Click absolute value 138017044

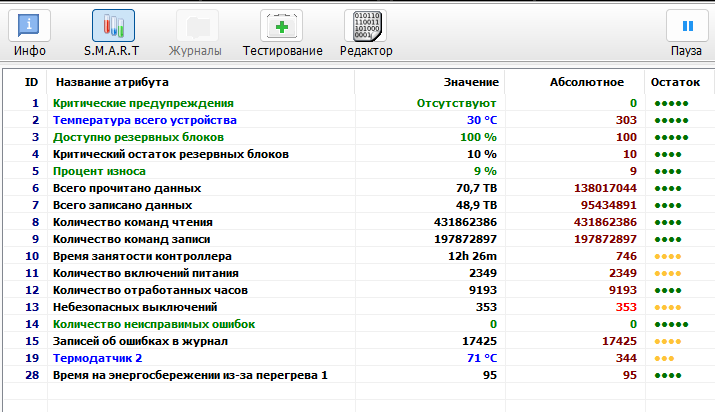pyautogui.click(x=605, y=188)
